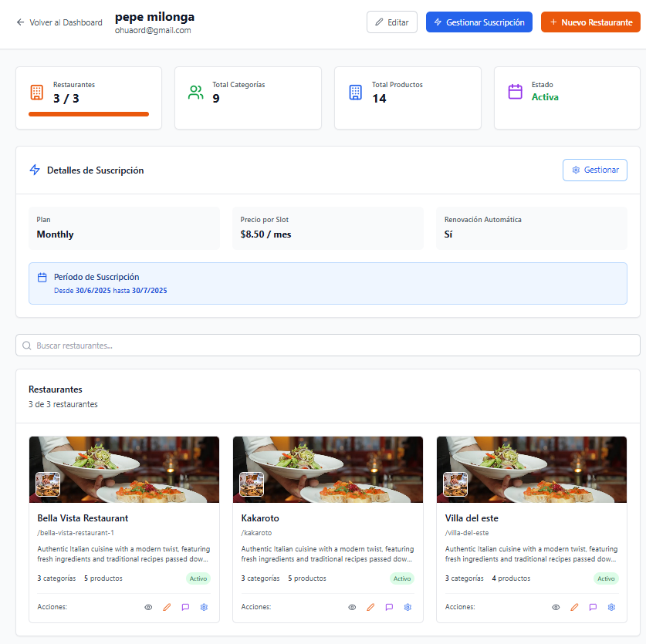Click the Monthly plan value
The image size is (646, 644).
[x=56, y=234]
